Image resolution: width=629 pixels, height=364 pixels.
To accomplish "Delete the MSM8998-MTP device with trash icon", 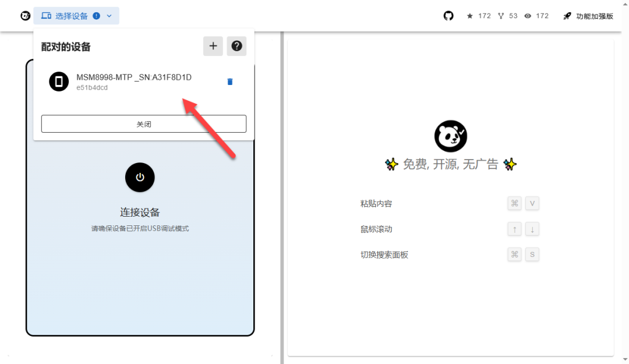I will click(229, 82).
